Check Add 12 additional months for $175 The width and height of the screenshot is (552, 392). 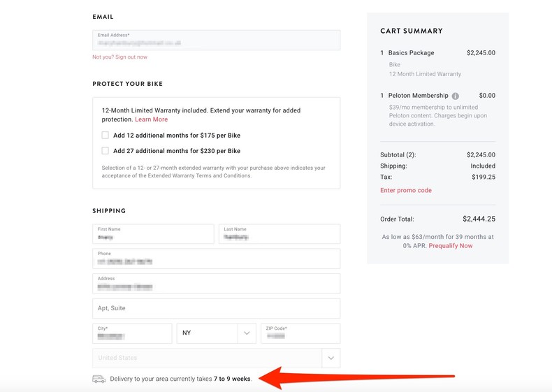point(106,136)
